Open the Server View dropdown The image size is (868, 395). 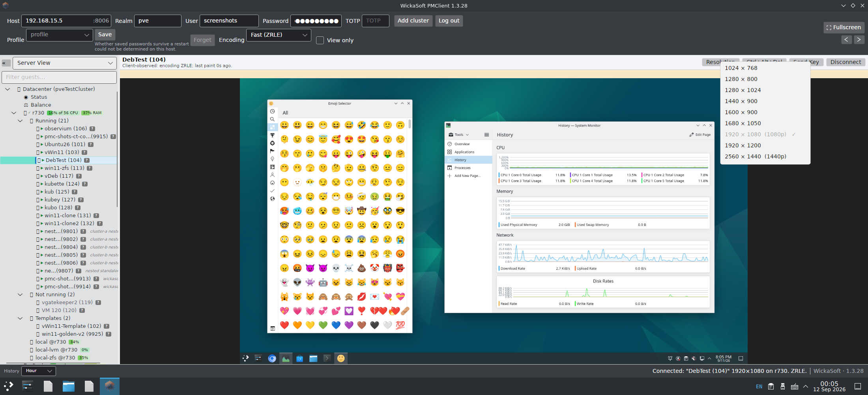pos(65,63)
